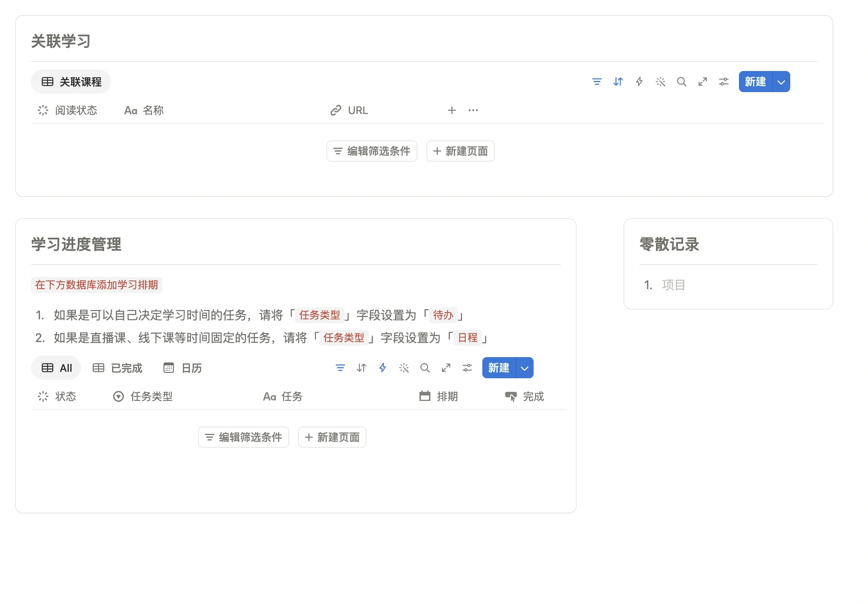Expand 新建 dropdown arrow in 关联学习
The width and height of the screenshot is (868, 604).
click(x=781, y=82)
